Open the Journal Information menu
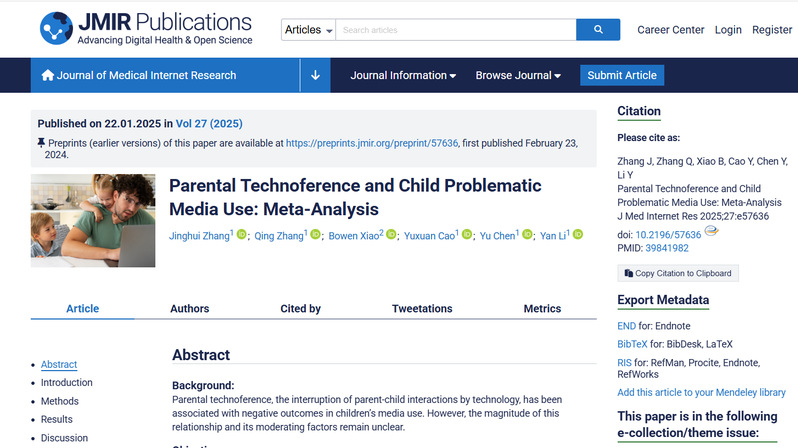The image size is (798, 448). point(402,75)
